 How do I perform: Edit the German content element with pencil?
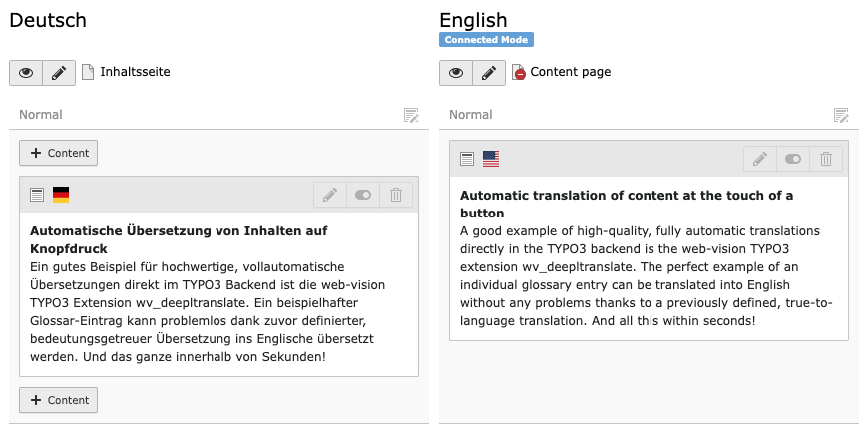click(330, 195)
